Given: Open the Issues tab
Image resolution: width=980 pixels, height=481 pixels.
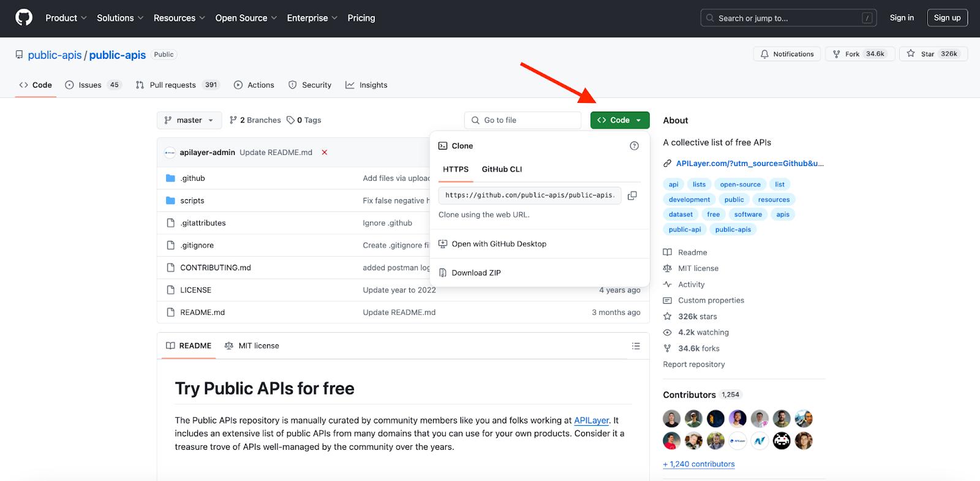Looking at the screenshot, I should coord(92,85).
